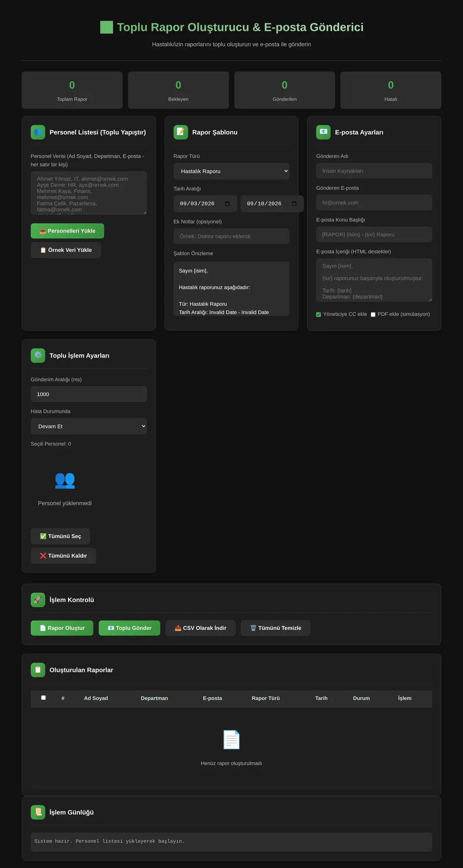Viewport: 463px width, 868px height.
Task: Click the 'Durum' column header
Action: pos(362,698)
